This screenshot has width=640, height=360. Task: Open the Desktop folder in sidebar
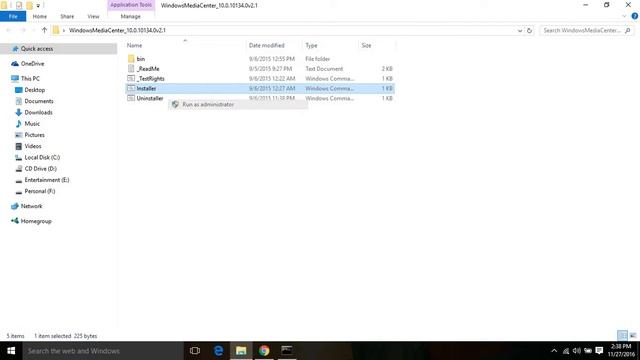(x=34, y=90)
